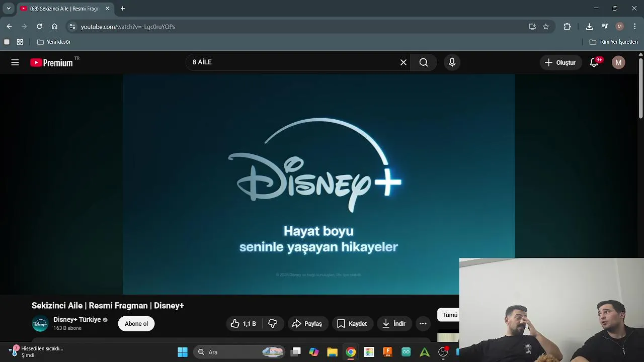Download the video with İndir

click(394, 324)
